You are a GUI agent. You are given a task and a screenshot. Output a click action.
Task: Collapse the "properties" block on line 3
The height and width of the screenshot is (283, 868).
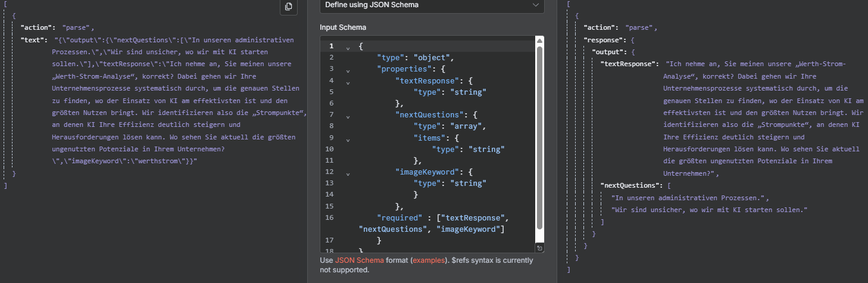[x=348, y=70]
